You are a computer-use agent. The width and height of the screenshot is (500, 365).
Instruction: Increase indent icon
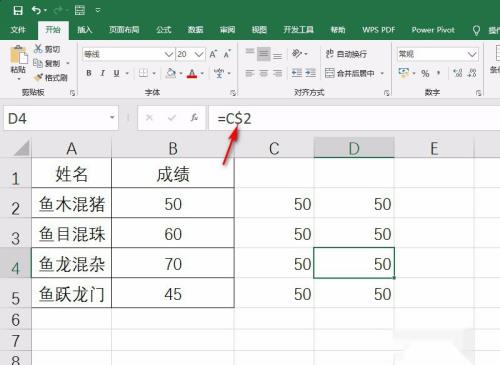pyautogui.click(x=310, y=73)
